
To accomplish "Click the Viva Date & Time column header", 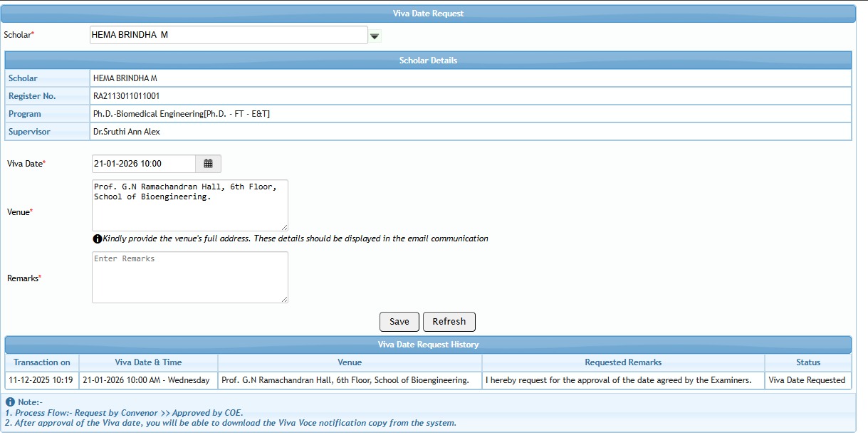I will (148, 362).
